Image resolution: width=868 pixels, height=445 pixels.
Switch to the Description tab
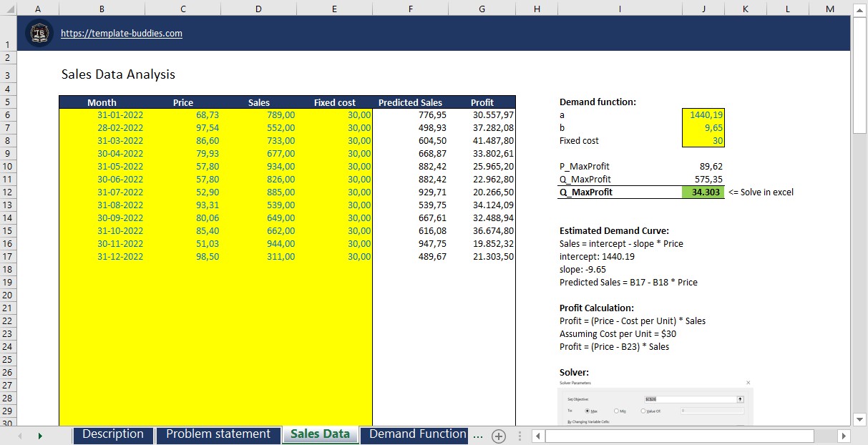pos(112,434)
